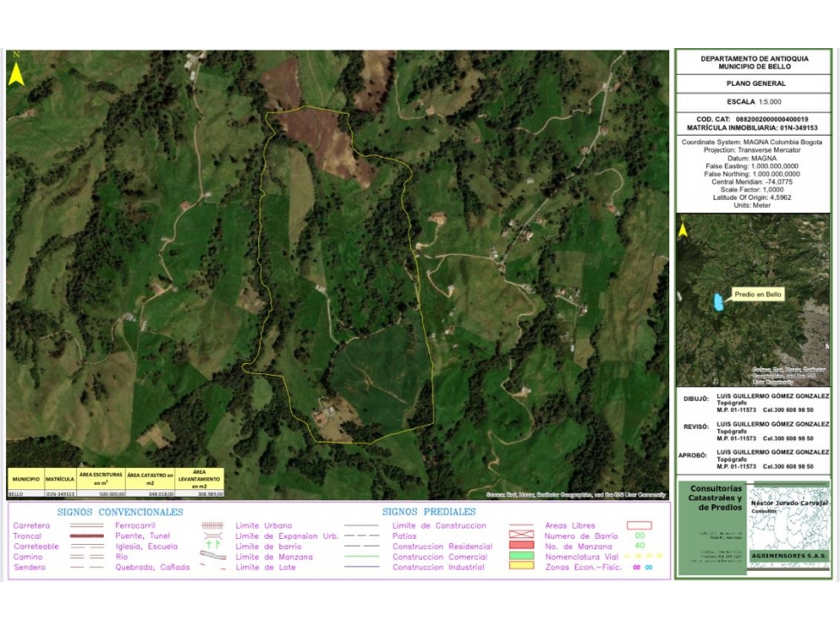Click the 'Latitude Of Origin: 4,5962' line

click(752, 197)
